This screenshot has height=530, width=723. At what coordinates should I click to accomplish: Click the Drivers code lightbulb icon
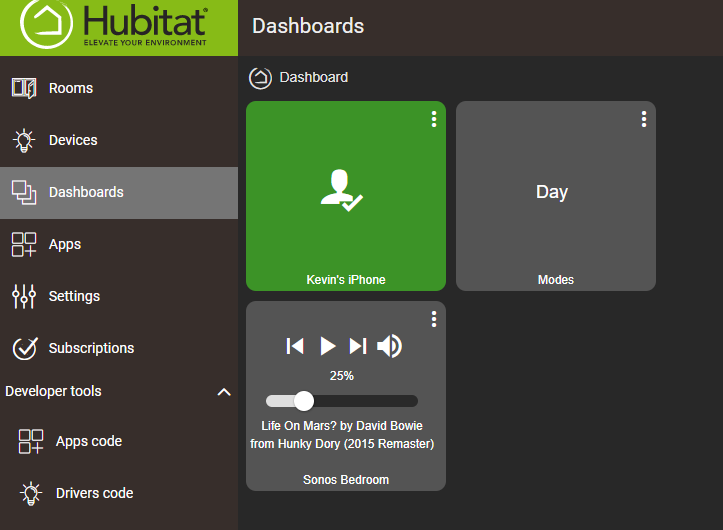pos(31,493)
